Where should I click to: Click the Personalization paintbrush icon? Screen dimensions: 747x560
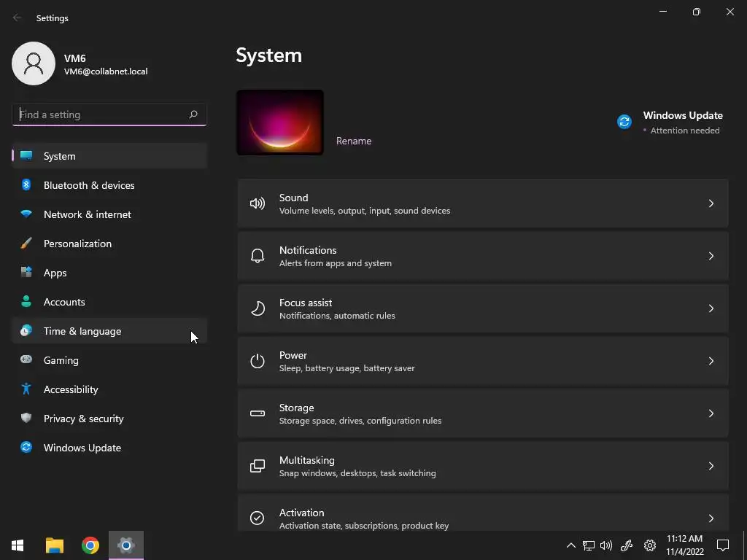[26, 243]
